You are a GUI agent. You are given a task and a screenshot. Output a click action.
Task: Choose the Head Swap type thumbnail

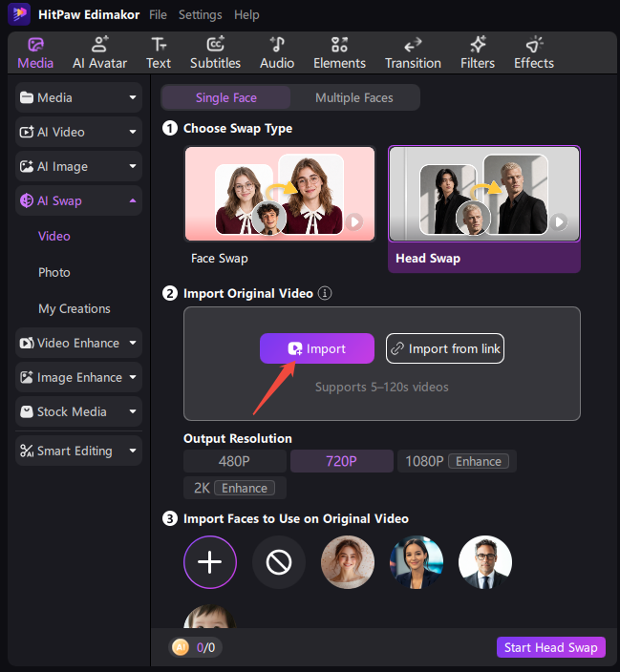tap(484, 194)
